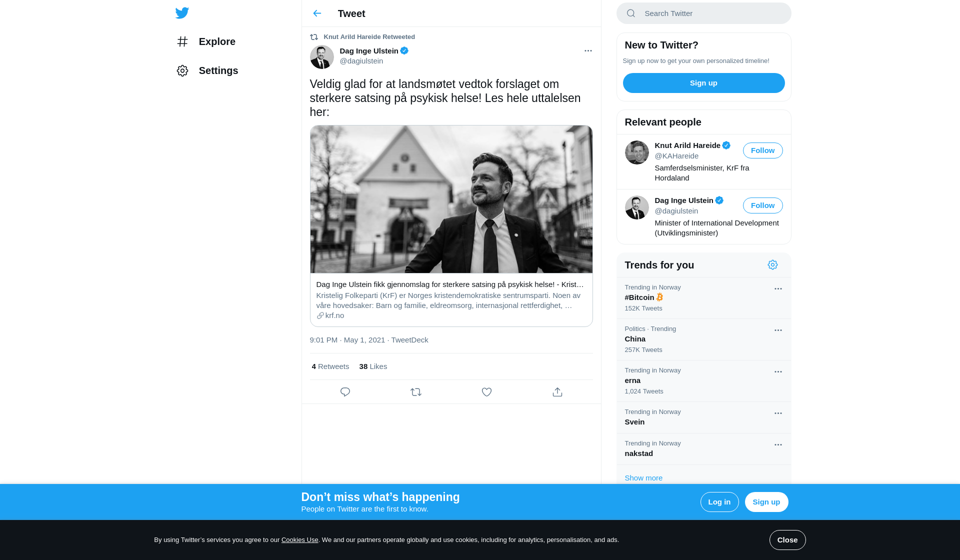Open the Cookies Use link
The image size is (960, 560).
tap(299, 540)
